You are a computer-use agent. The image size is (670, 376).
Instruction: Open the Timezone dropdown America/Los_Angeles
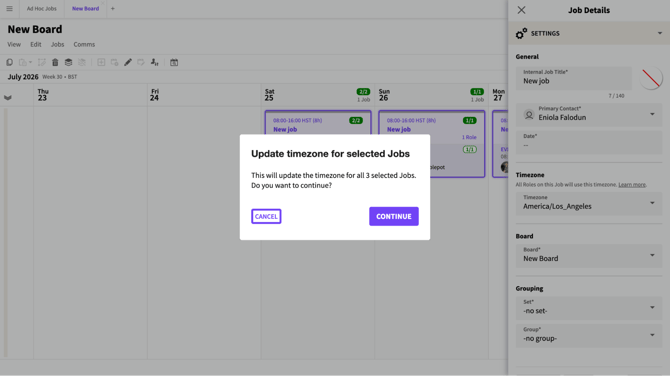[x=589, y=203]
